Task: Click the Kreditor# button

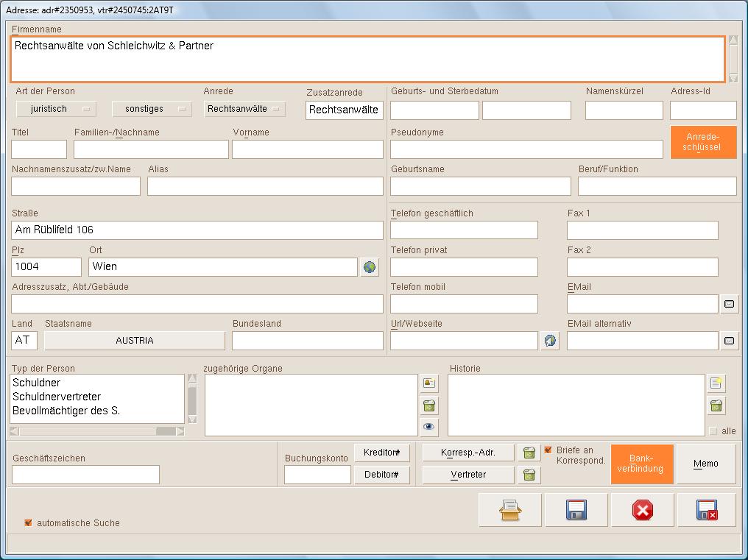Action: pyautogui.click(x=381, y=453)
